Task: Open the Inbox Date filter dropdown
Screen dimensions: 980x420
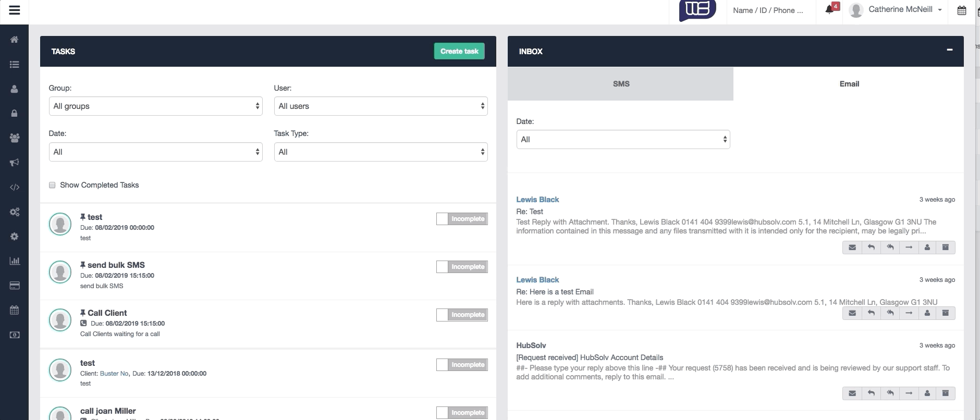Action: click(623, 140)
